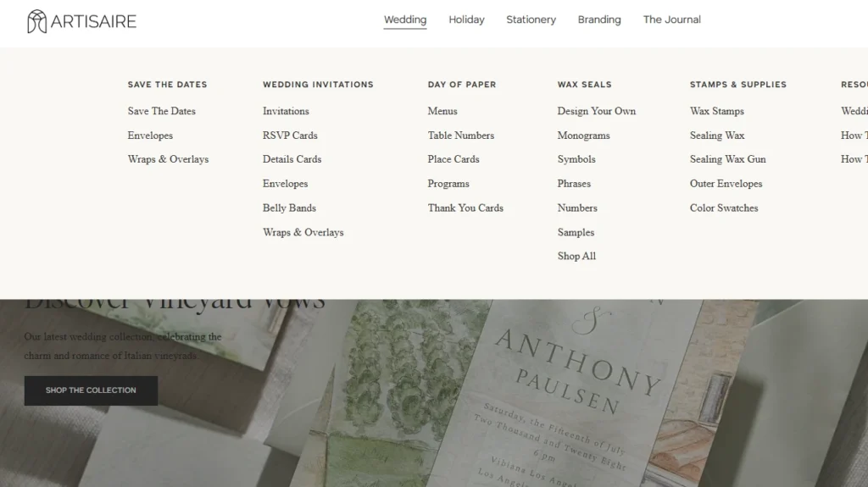This screenshot has height=487, width=868.
Task: Click the Artisaire logo icon
Action: click(x=36, y=21)
